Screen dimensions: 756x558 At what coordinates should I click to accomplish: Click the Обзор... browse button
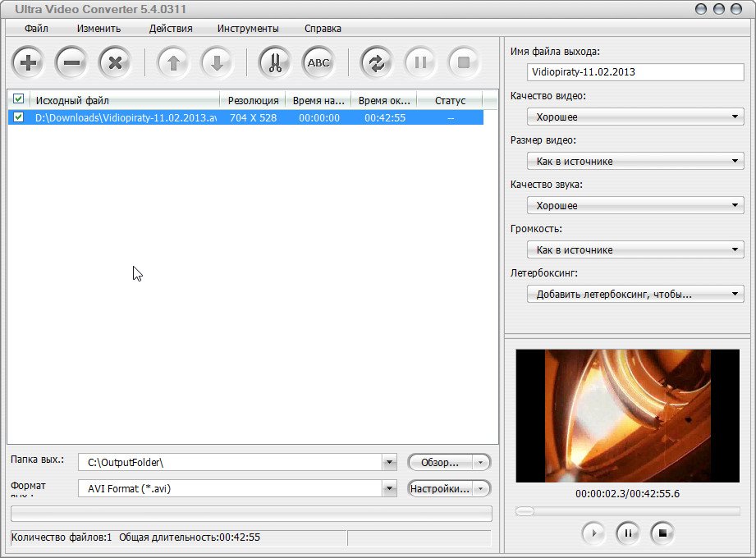tap(440, 463)
